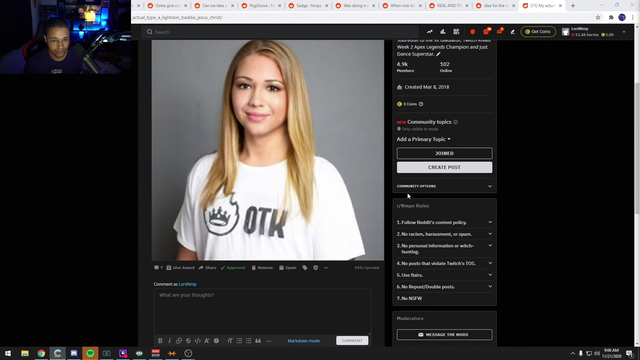The width and height of the screenshot is (640, 360).
Task: Open the chat icon with notification badge
Action: 486,31
